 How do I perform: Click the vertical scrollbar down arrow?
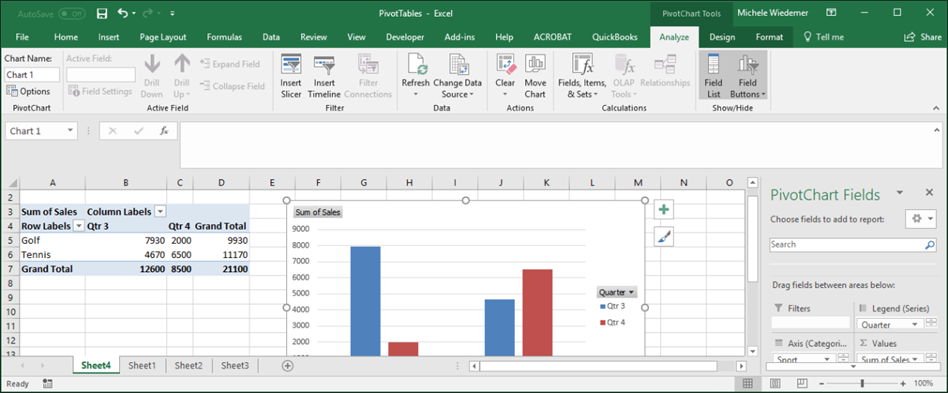753,351
